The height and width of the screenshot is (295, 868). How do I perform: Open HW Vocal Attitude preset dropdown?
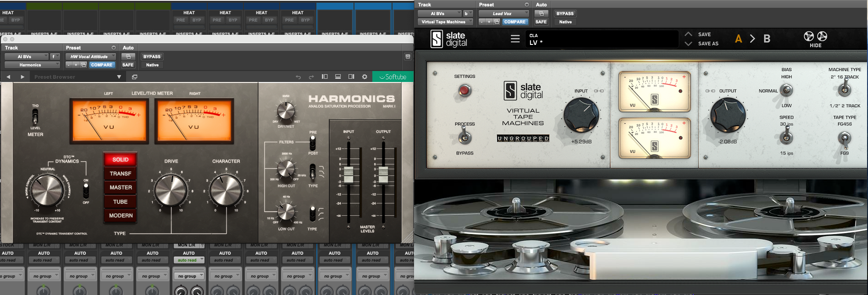[x=90, y=57]
